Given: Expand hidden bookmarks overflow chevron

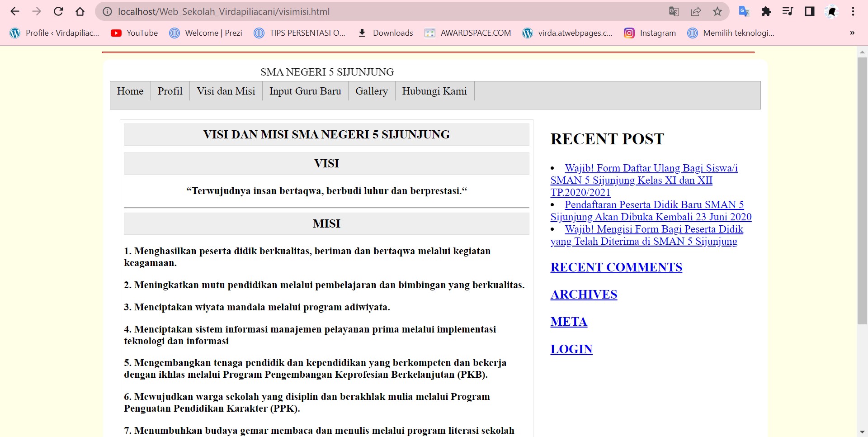Looking at the screenshot, I should point(852,33).
